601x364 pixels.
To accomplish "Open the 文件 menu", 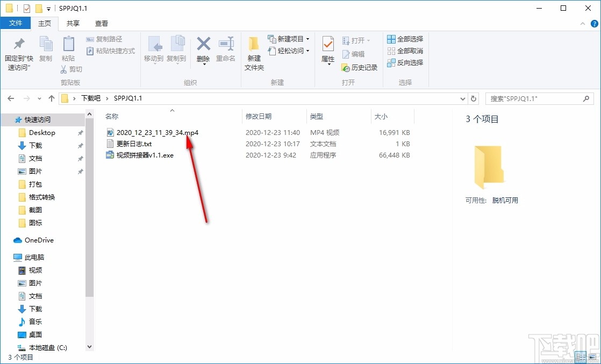I will pos(16,23).
